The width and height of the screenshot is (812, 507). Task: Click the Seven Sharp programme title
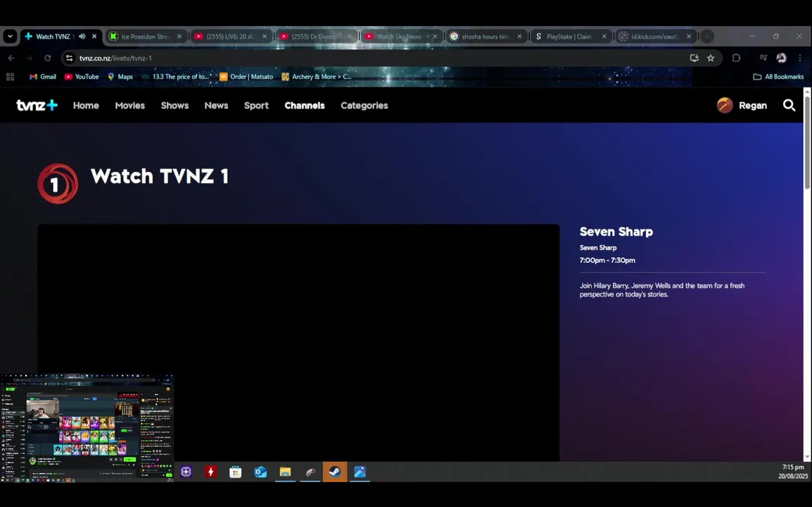pyautogui.click(x=616, y=232)
